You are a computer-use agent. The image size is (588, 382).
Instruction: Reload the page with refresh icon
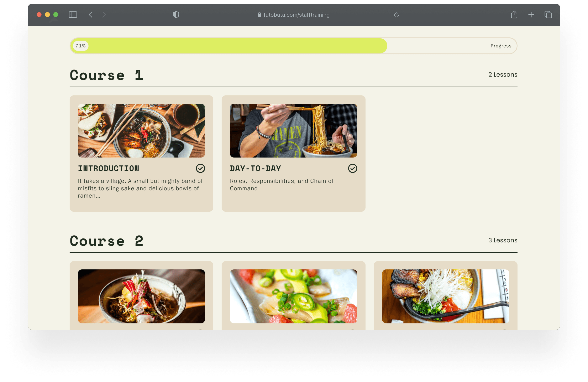(x=396, y=15)
